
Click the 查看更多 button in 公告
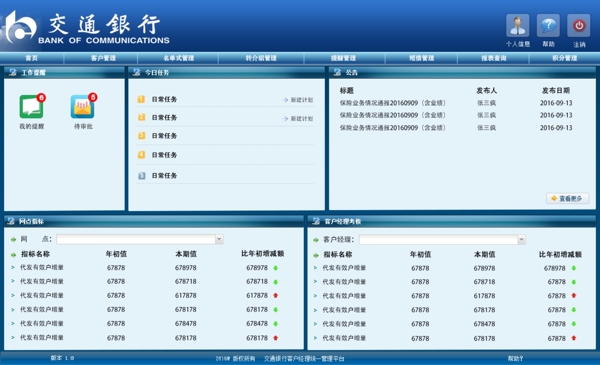coord(567,199)
